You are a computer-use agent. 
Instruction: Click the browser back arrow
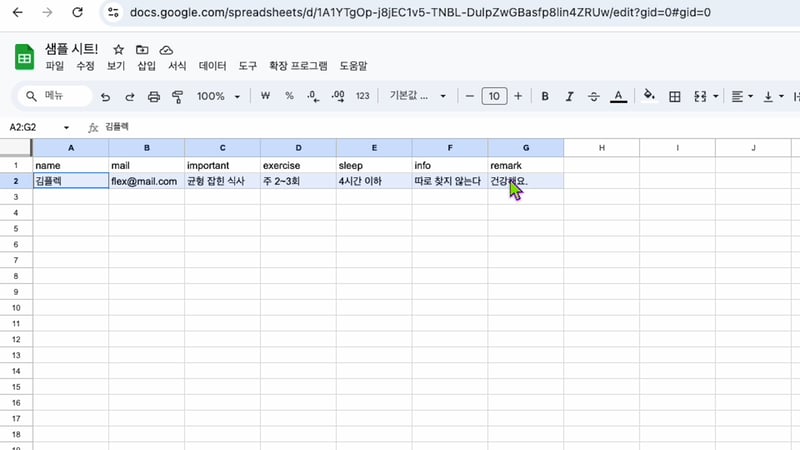[17, 12]
